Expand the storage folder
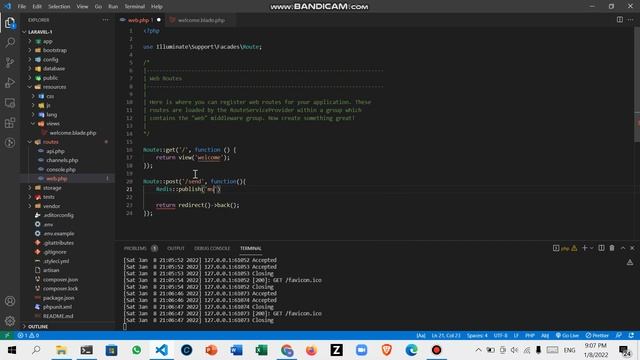 click(x=52, y=188)
